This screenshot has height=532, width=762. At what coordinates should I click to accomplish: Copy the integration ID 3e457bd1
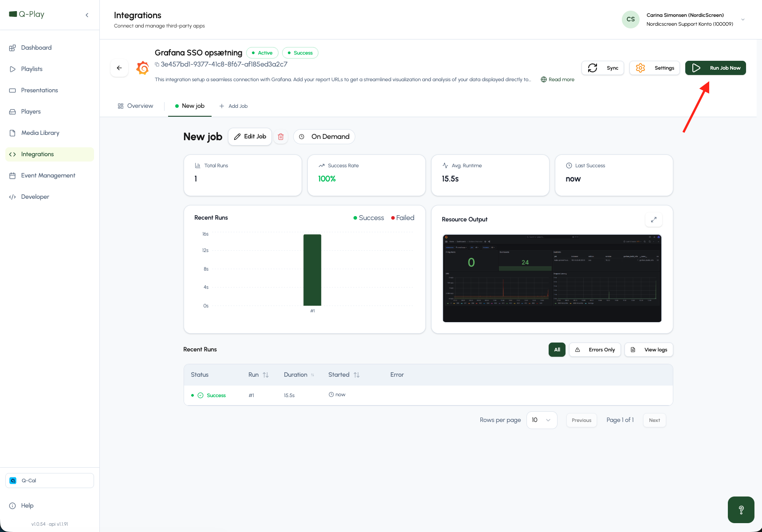[157, 64]
